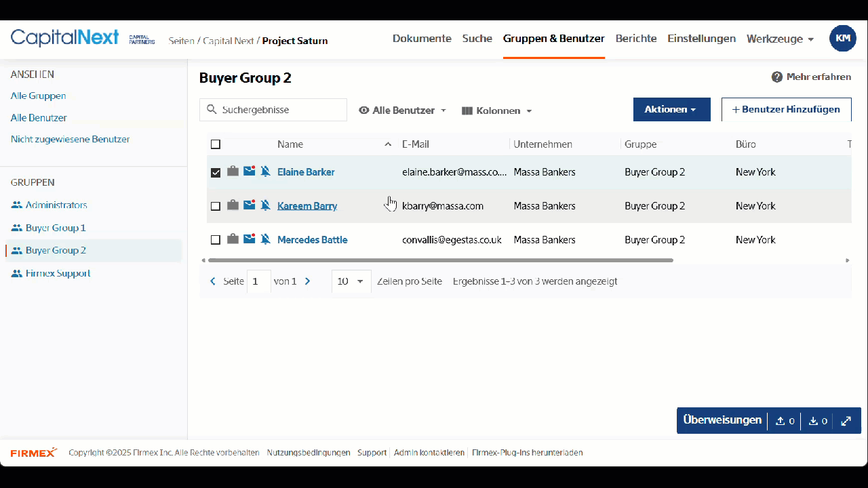The height and width of the screenshot is (488, 868).
Task: Click the Gruppe column header
Action: pyautogui.click(x=641, y=144)
